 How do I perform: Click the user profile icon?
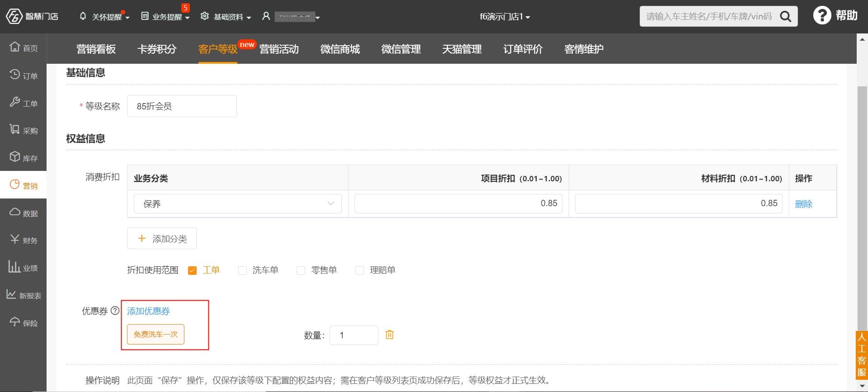point(266,16)
